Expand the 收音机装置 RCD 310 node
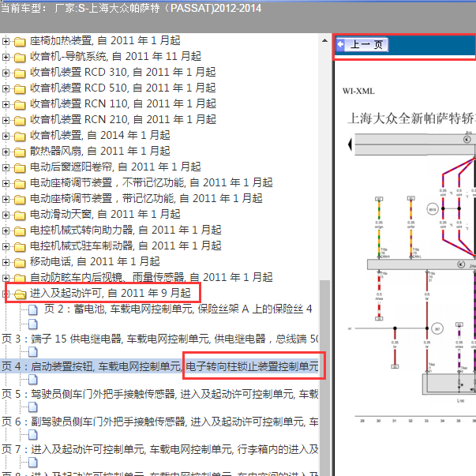This screenshot has width=476, height=476. point(6,73)
